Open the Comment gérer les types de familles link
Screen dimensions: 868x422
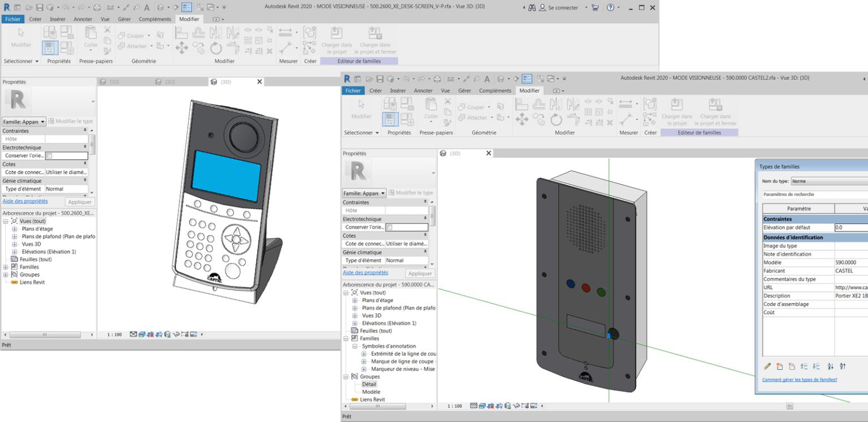pyautogui.click(x=800, y=380)
